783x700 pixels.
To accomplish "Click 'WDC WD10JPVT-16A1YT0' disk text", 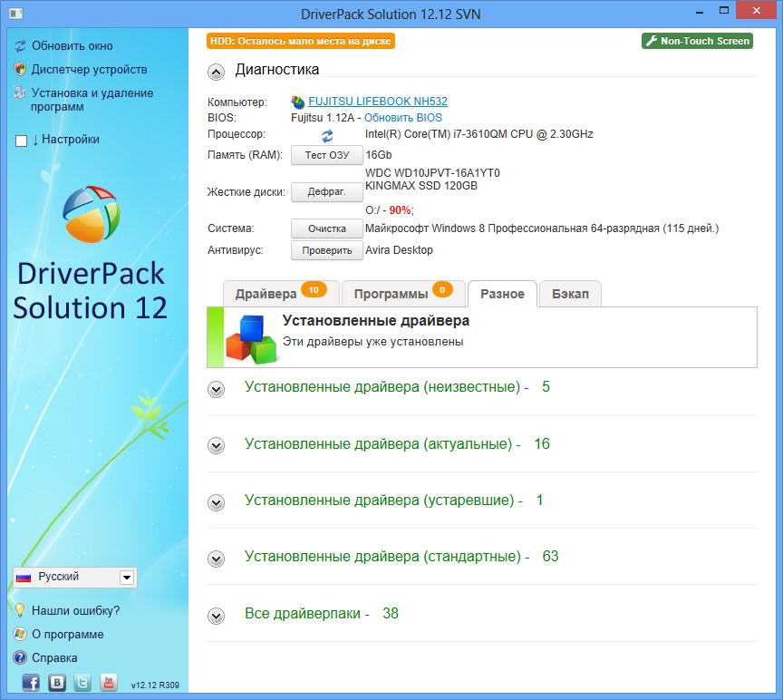I will [432, 173].
